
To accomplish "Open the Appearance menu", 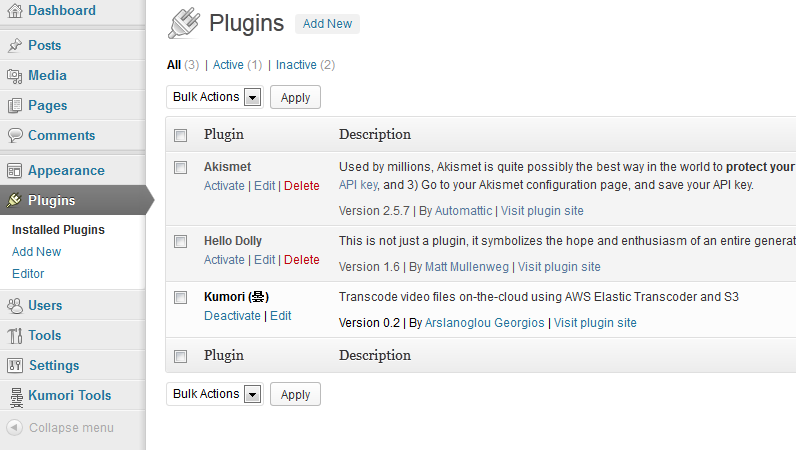I will click(x=67, y=170).
